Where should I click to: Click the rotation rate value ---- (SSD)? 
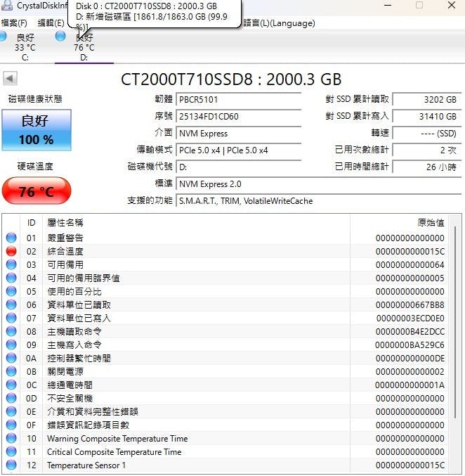427,134
